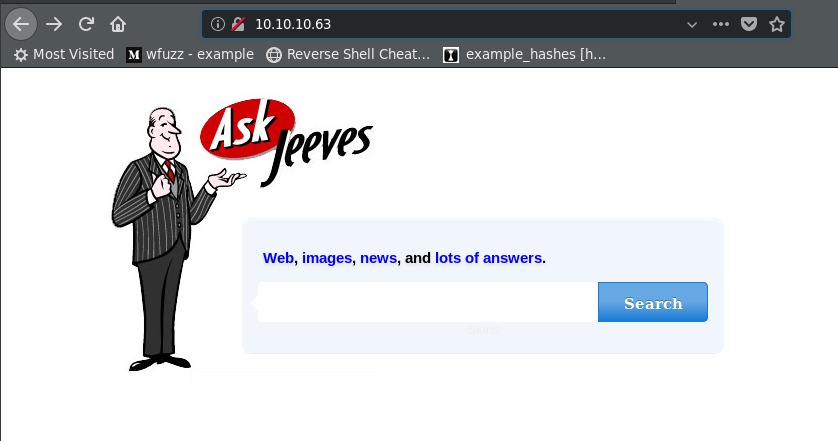The width and height of the screenshot is (838, 441).
Task: Follow the 'news' link
Action: coord(378,258)
